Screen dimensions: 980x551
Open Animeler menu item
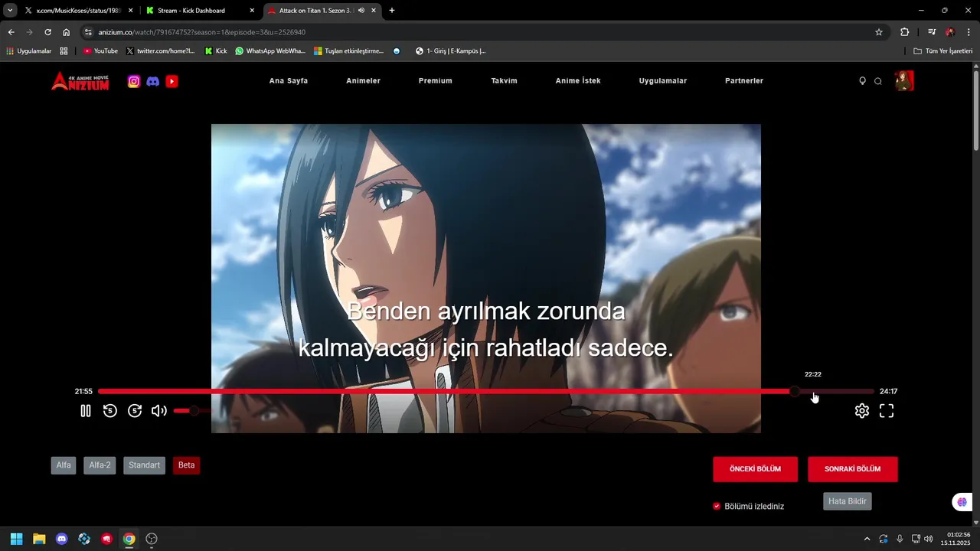pyautogui.click(x=363, y=81)
